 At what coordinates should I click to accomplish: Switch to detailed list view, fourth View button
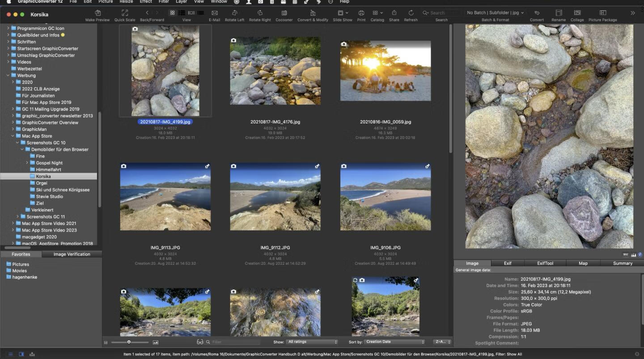pos(201,13)
